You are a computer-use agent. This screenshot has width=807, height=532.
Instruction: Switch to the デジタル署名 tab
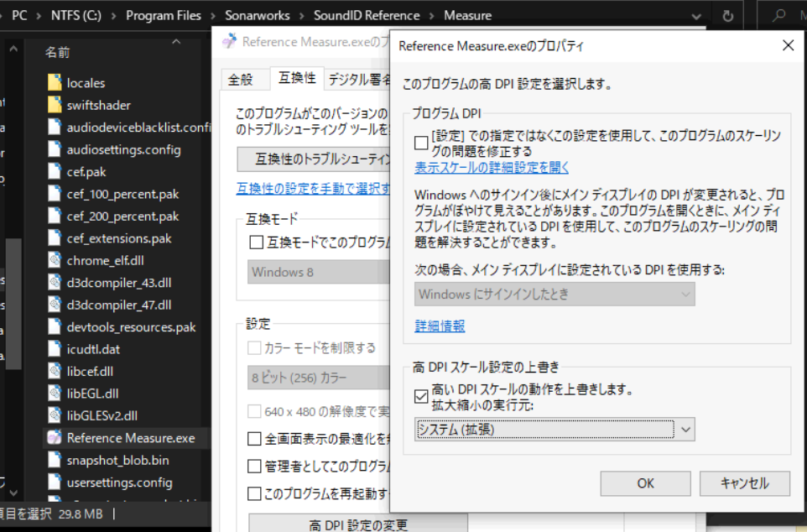(x=358, y=80)
